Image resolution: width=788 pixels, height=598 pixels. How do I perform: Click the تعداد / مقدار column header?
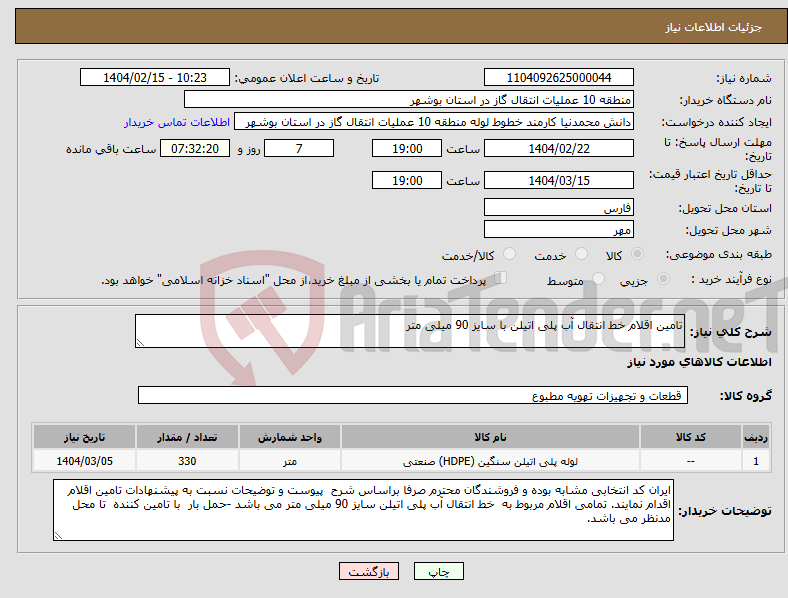pos(187,437)
